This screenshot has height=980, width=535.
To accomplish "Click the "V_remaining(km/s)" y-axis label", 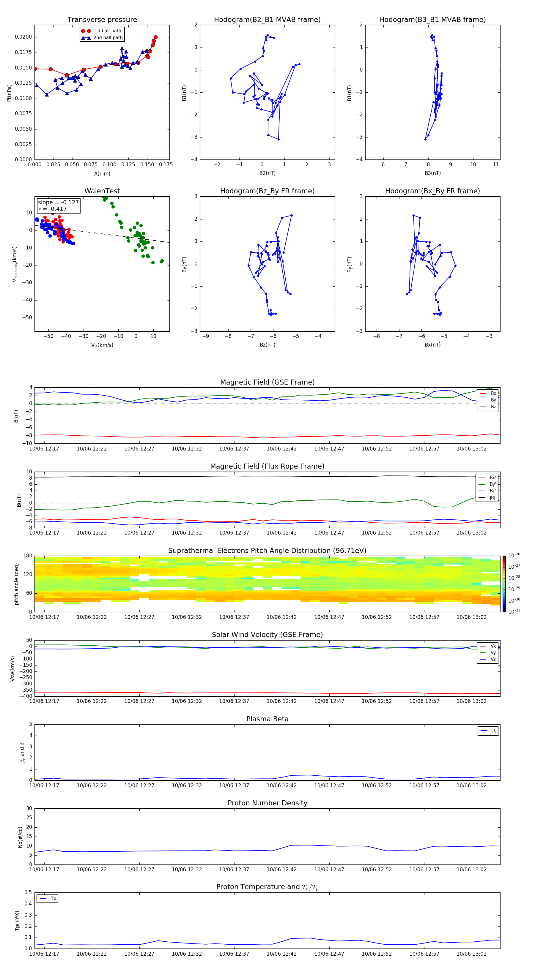I will 15,264.
